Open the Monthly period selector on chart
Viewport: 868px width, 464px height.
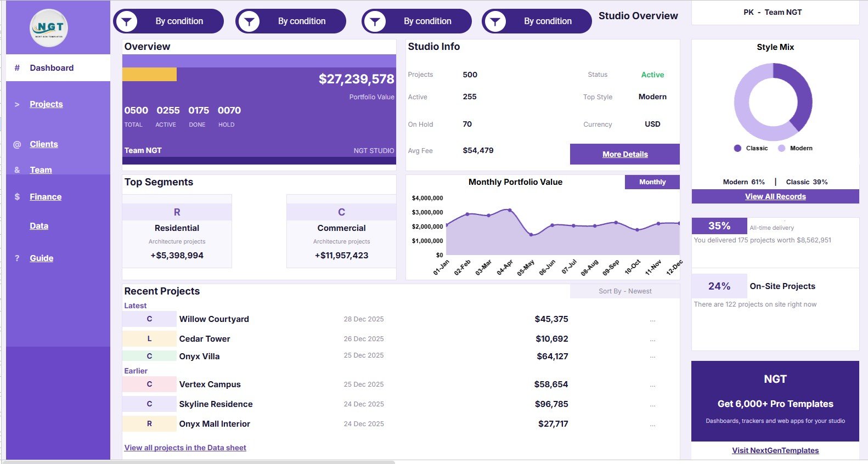point(652,182)
